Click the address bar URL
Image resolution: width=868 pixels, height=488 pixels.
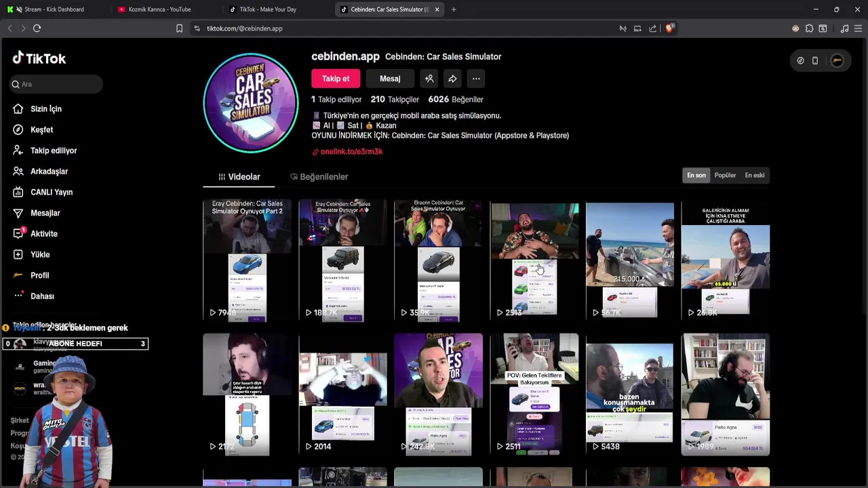[x=245, y=28]
